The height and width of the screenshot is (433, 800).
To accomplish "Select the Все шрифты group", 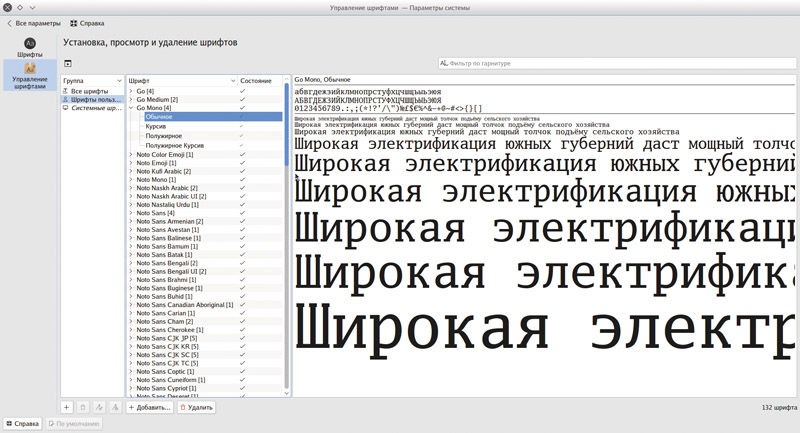I will pos(92,91).
